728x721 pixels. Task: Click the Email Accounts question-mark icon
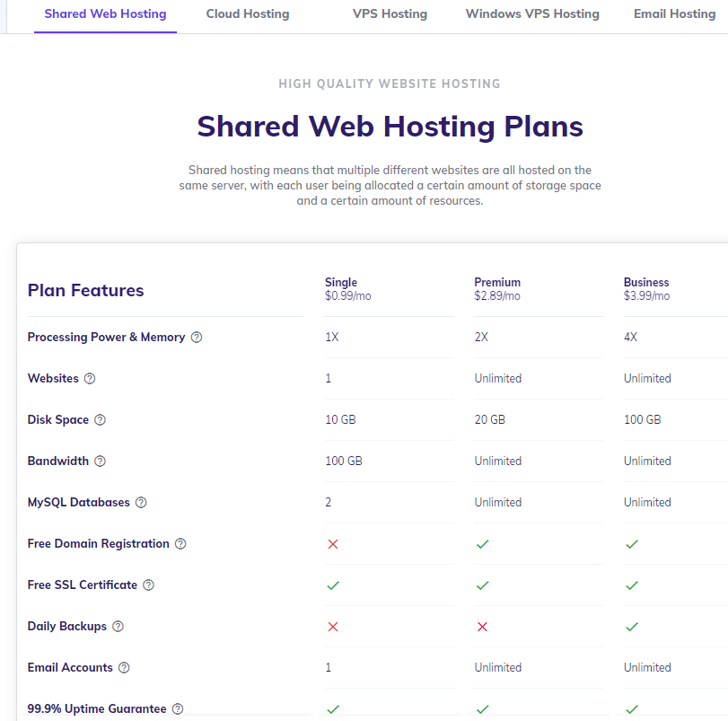click(x=124, y=668)
